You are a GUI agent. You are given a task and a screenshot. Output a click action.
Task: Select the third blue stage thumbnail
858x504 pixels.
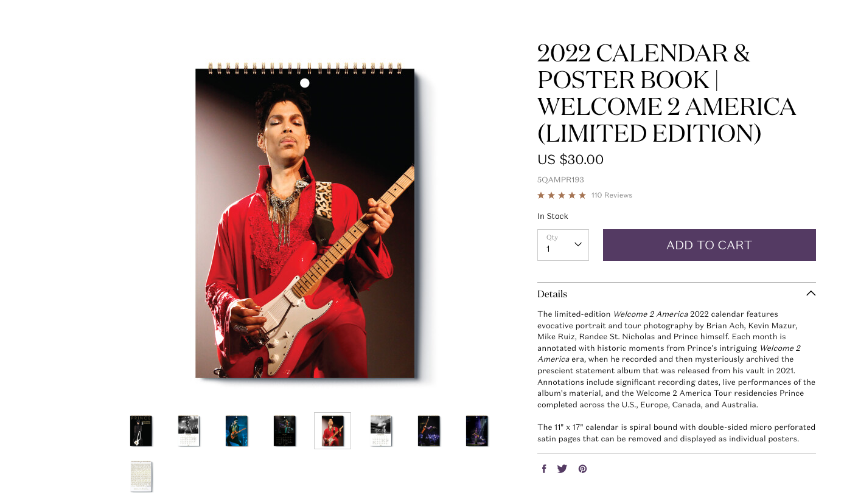click(x=237, y=431)
